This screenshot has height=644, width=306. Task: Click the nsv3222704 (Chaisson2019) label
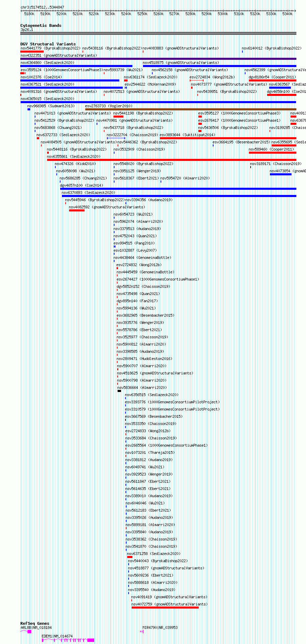click(x=132, y=135)
